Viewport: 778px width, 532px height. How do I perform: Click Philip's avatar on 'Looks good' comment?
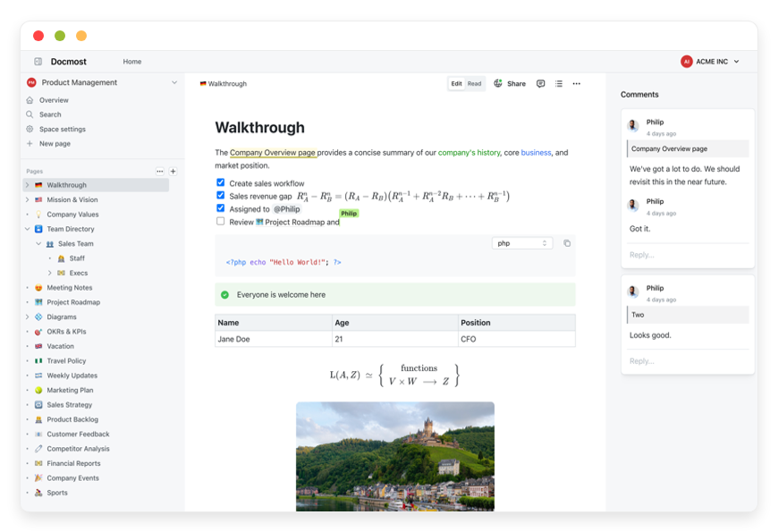click(633, 291)
